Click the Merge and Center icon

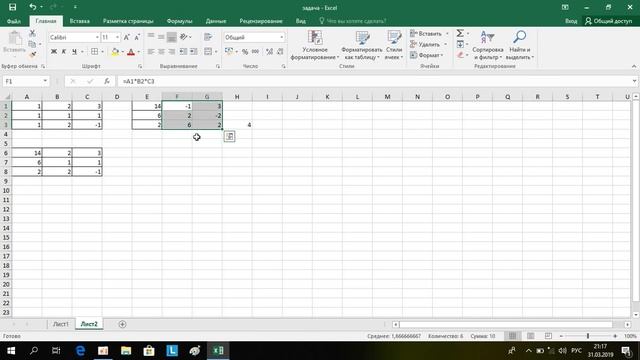point(208,52)
